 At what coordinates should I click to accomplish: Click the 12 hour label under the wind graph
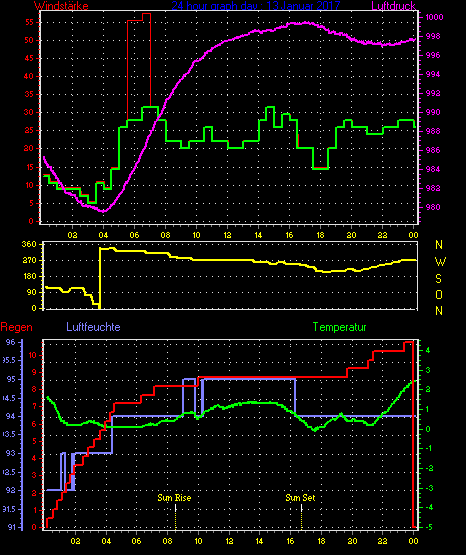click(227, 235)
